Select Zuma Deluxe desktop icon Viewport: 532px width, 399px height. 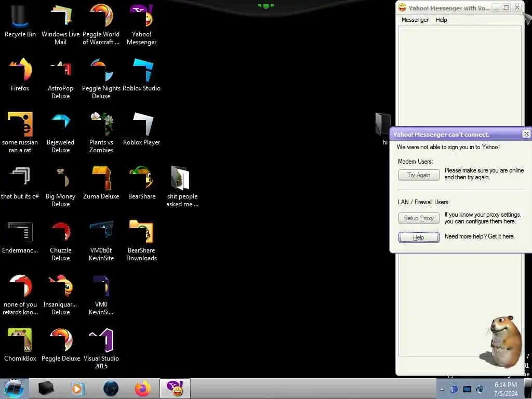coord(101,183)
